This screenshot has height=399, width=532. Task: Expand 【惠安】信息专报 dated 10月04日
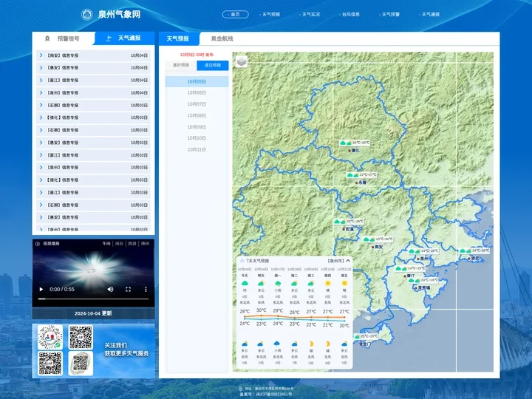point(93,67)
